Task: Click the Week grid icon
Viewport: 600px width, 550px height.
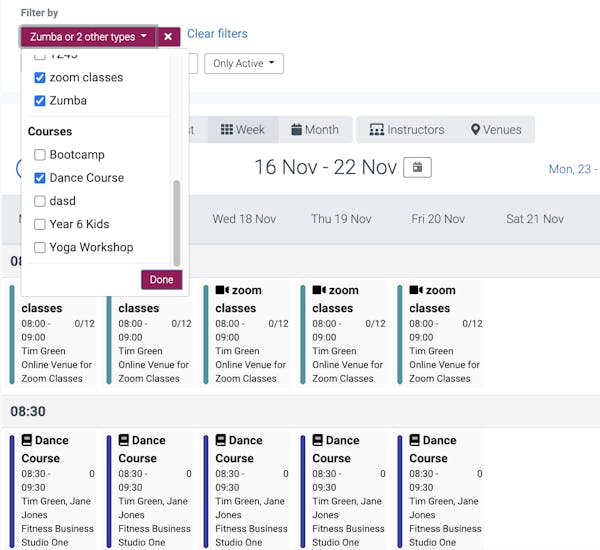Action: 226,130
